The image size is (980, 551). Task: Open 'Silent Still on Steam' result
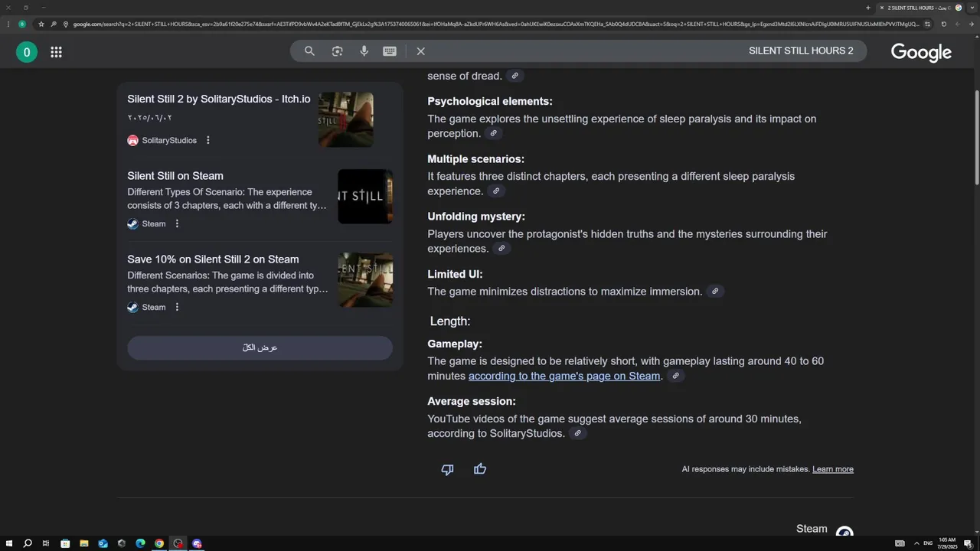[175, 176]
